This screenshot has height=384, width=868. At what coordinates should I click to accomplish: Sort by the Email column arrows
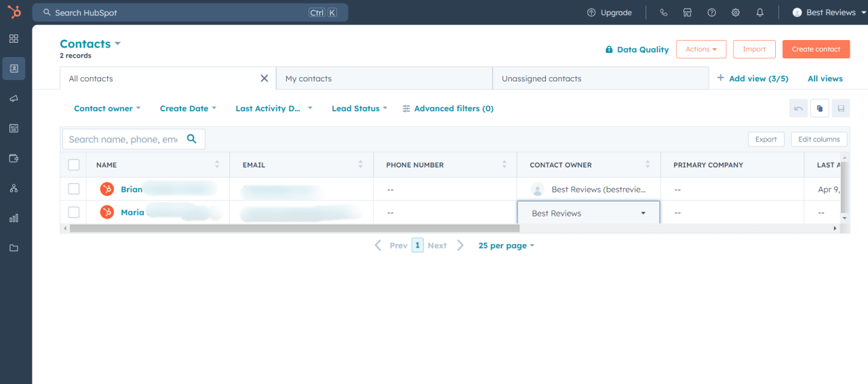click(x=361, y=164)
